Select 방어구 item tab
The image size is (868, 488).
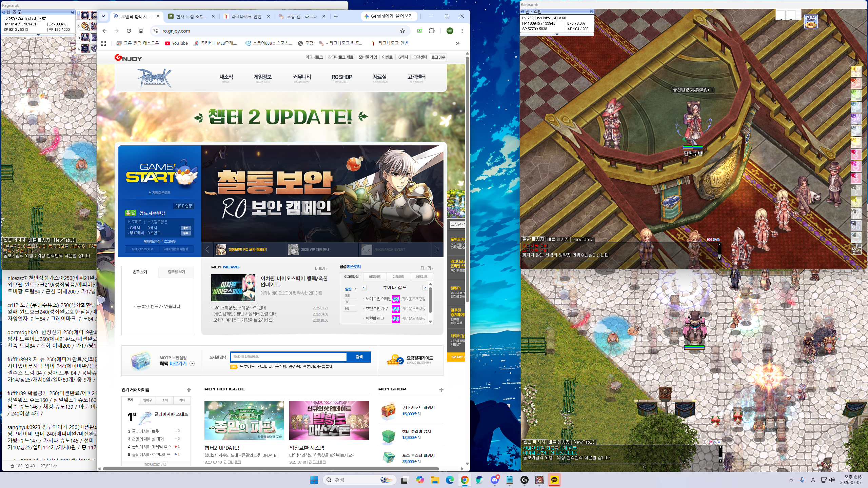click(x=147, y=400)
